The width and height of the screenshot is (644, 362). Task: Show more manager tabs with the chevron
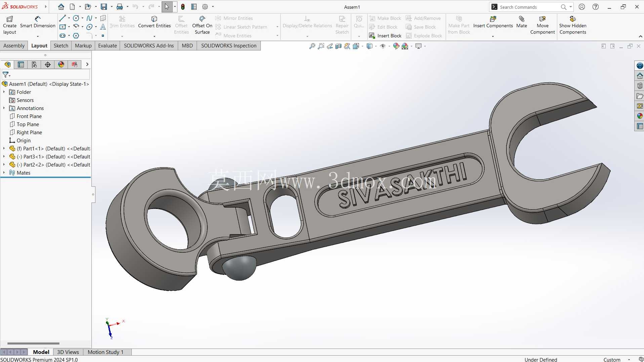[87, 64]
